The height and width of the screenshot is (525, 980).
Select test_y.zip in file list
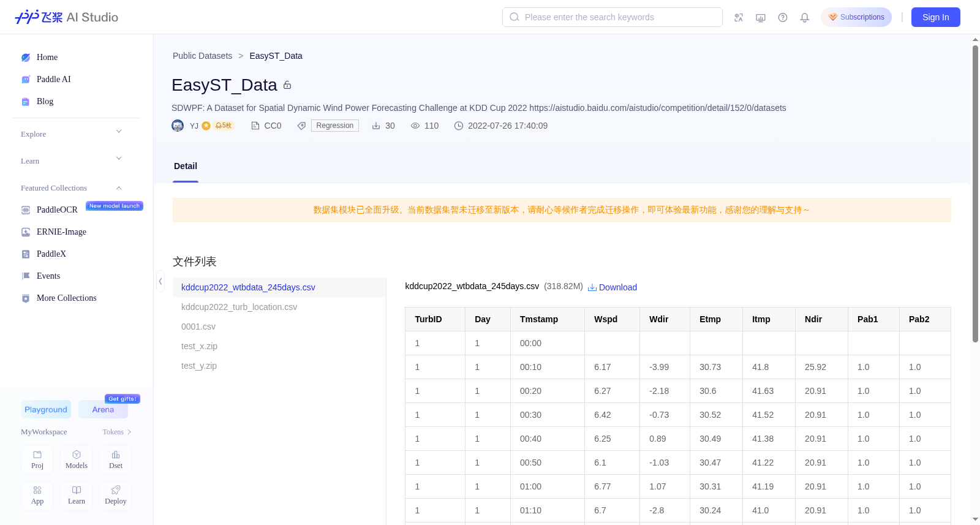279,366
